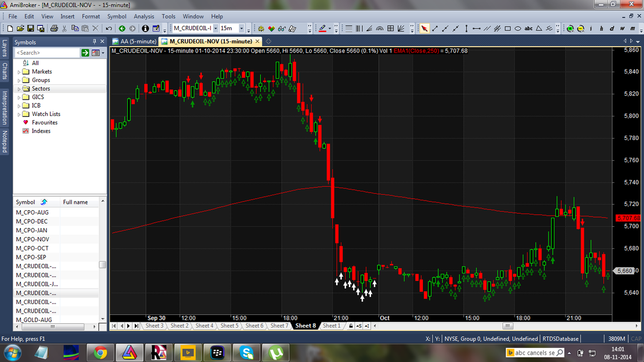The height and width of the screenshot is (362, 644).
Task: Open the Analysis menu
Action: 143,17
